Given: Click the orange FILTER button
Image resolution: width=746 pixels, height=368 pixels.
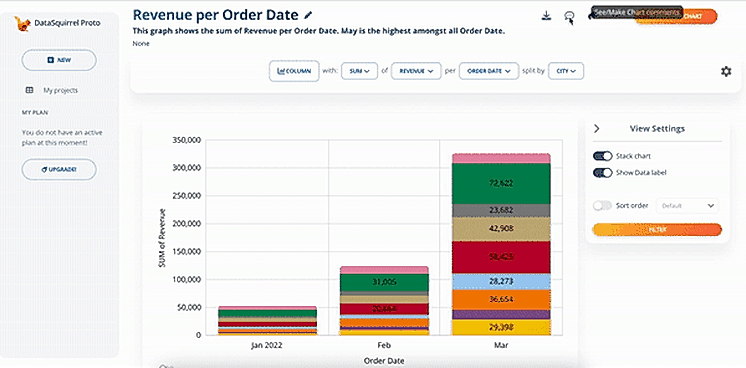Looking at the screenshot, I should (657, 229).
